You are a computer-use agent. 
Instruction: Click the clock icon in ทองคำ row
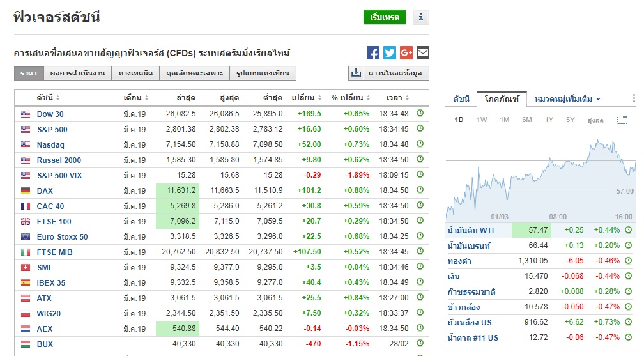coord(629,261)
